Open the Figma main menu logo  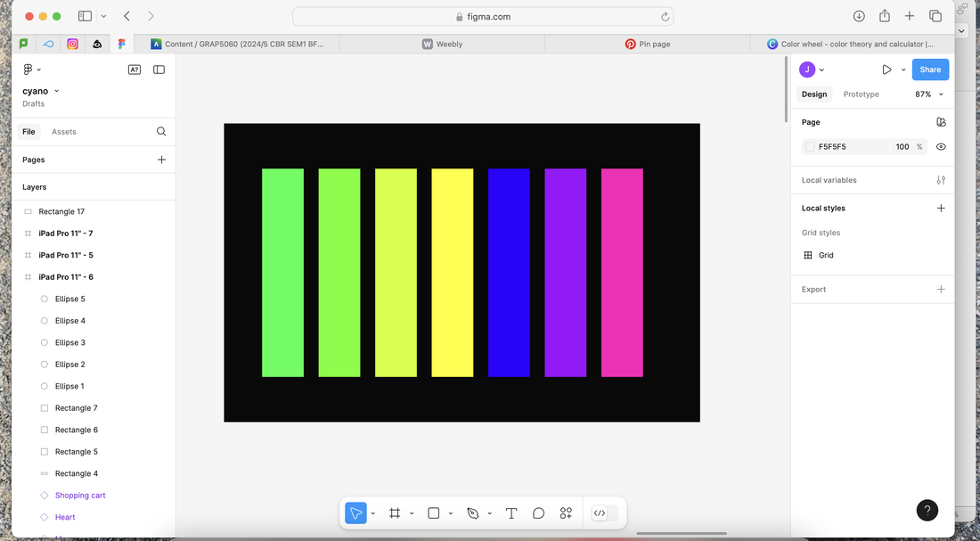29,70
